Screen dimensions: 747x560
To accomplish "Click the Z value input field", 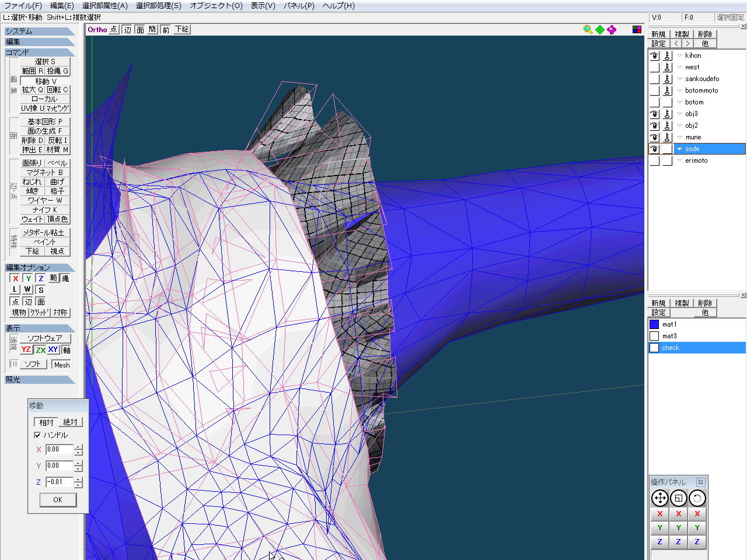I will (60, 482).
